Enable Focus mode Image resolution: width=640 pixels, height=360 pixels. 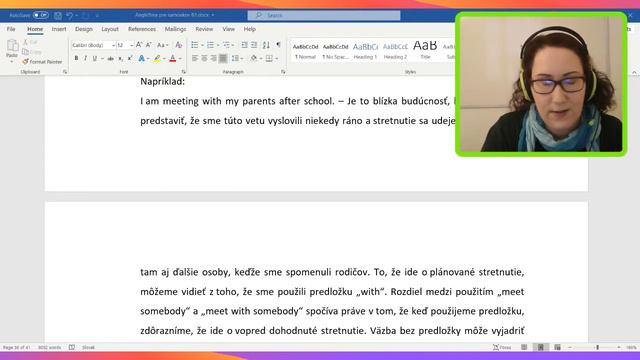pyautogui.click(x=502, y=347)
